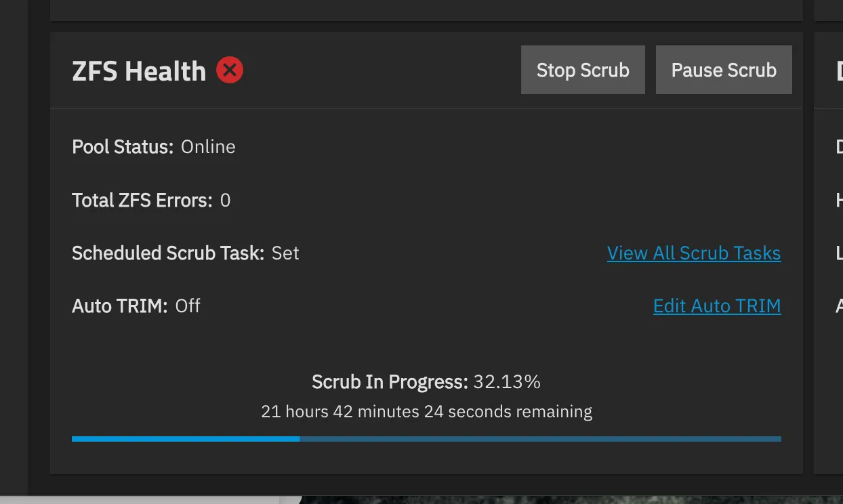Open the Edit Auto TRIM settings
Viewport: 843px width, 504px height.
pos(716,306)
